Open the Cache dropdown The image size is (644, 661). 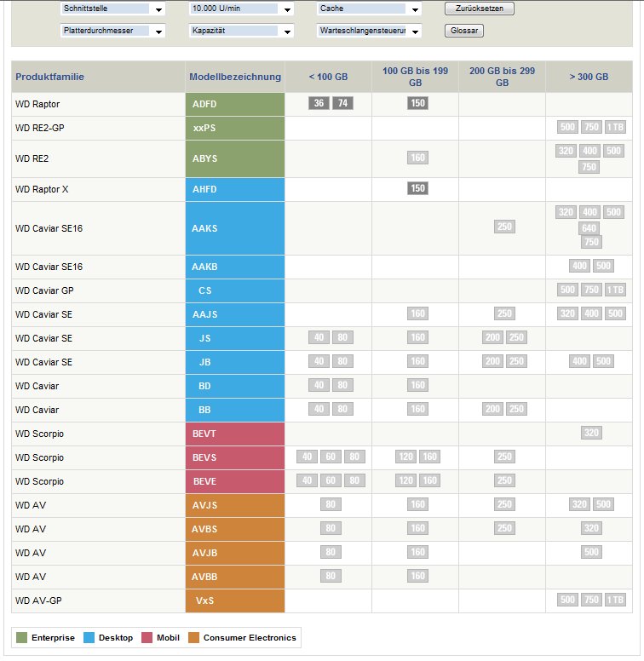(369, 9)
